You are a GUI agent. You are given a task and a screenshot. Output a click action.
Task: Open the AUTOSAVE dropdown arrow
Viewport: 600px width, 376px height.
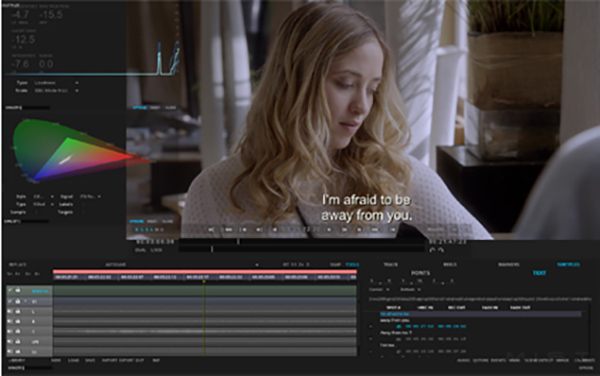point(257,265)
